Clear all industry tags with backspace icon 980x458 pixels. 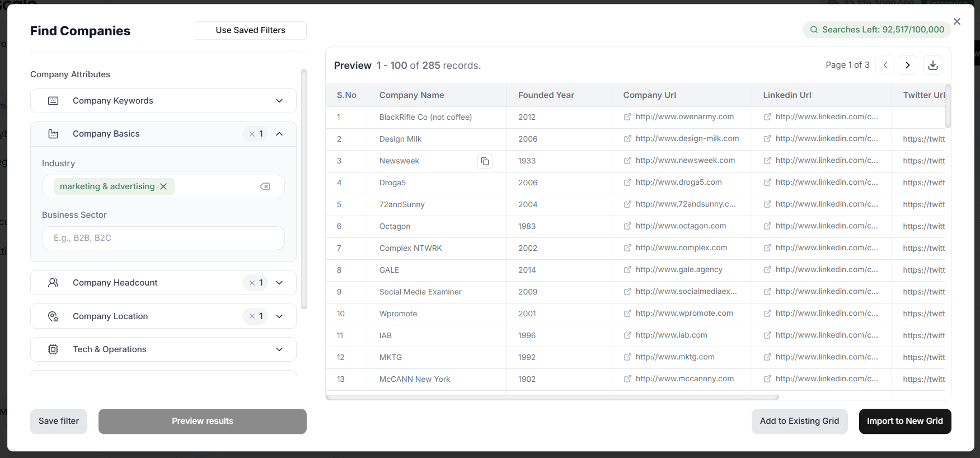point(265,186)
